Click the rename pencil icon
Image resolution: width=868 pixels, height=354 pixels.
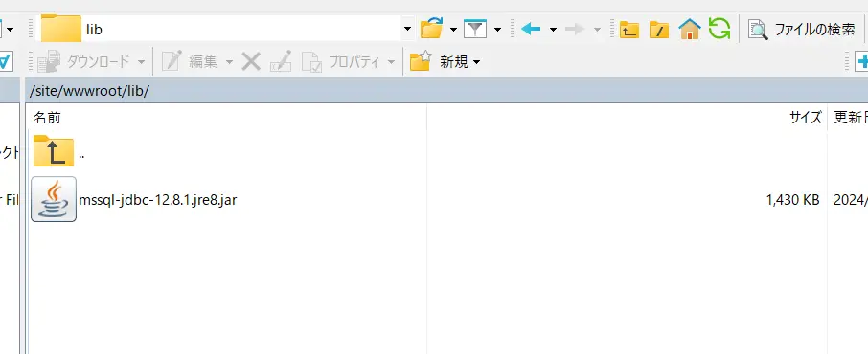pyautogui.click(x=281, y=61)
